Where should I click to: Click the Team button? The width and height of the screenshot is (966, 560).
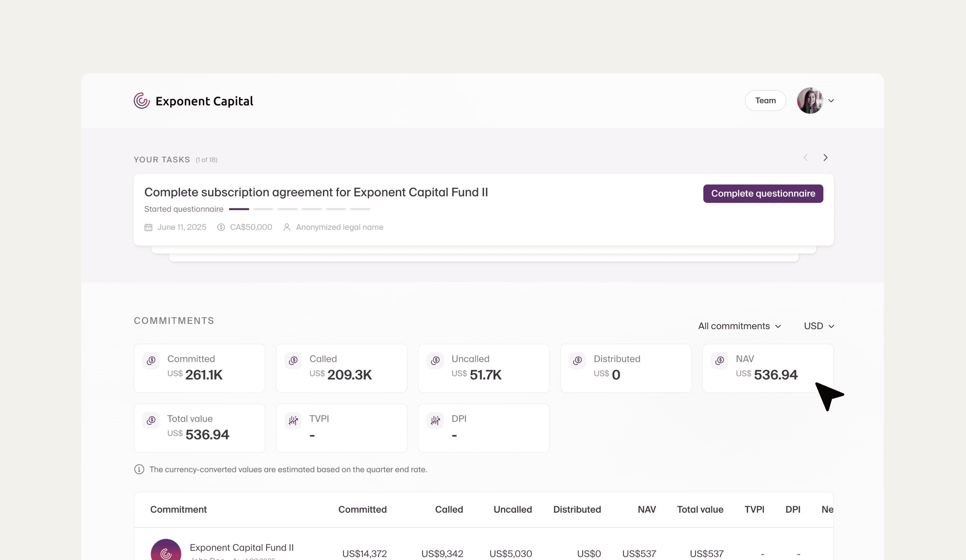[x=765, y=100]
